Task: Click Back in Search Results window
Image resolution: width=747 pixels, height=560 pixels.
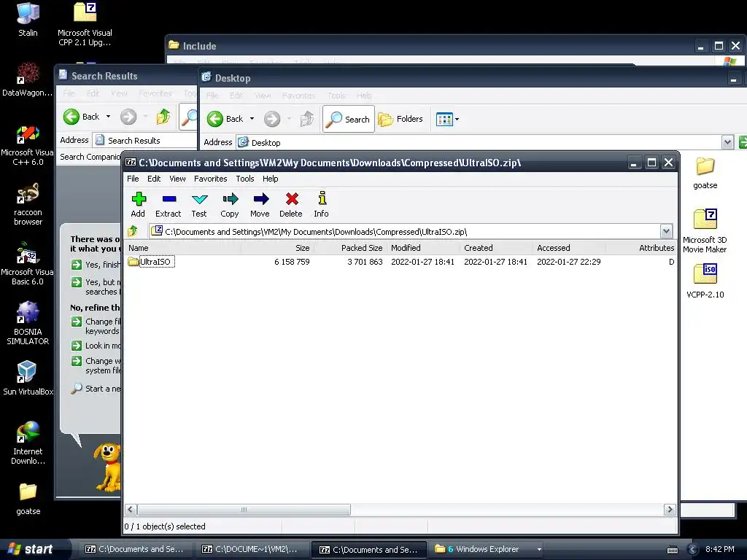Action: 82,117
